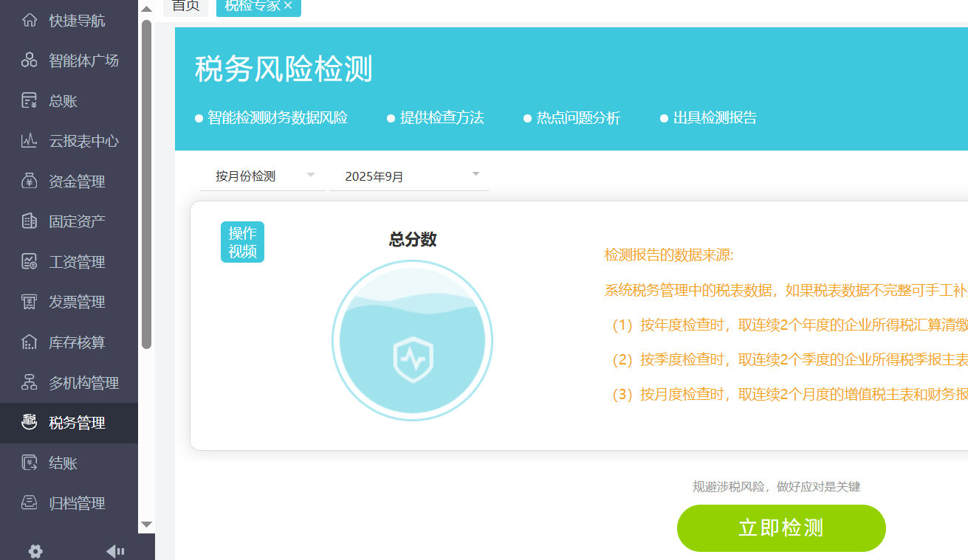Collapse the sidebar with the arrow icon
This screenshot has width=968, height=560.
click(114, 550)
